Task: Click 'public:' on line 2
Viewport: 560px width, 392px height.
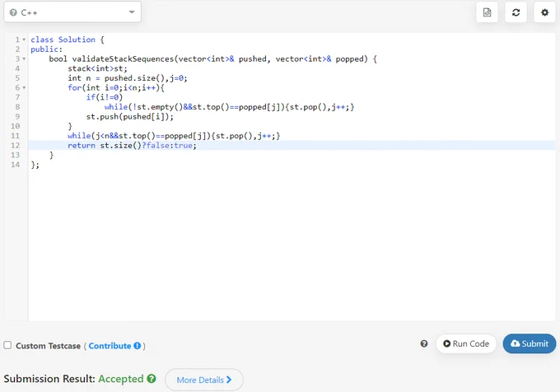Action: (46, 49)
